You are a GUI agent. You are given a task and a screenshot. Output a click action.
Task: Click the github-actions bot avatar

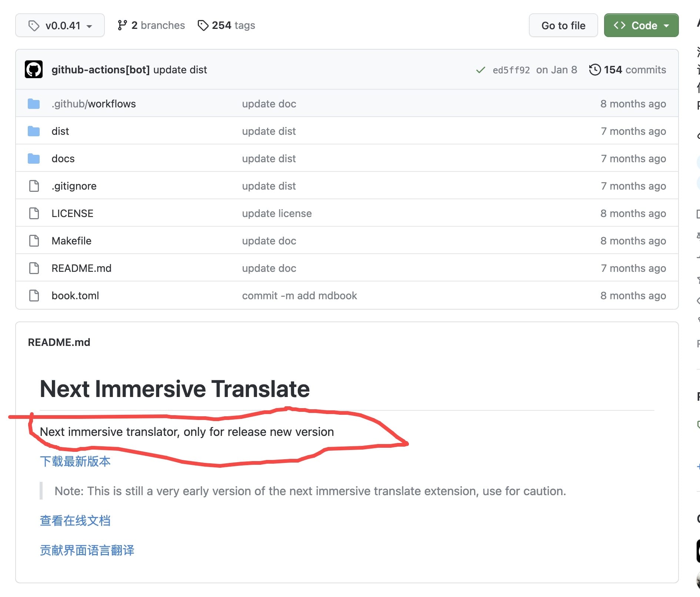click(34, 70)
